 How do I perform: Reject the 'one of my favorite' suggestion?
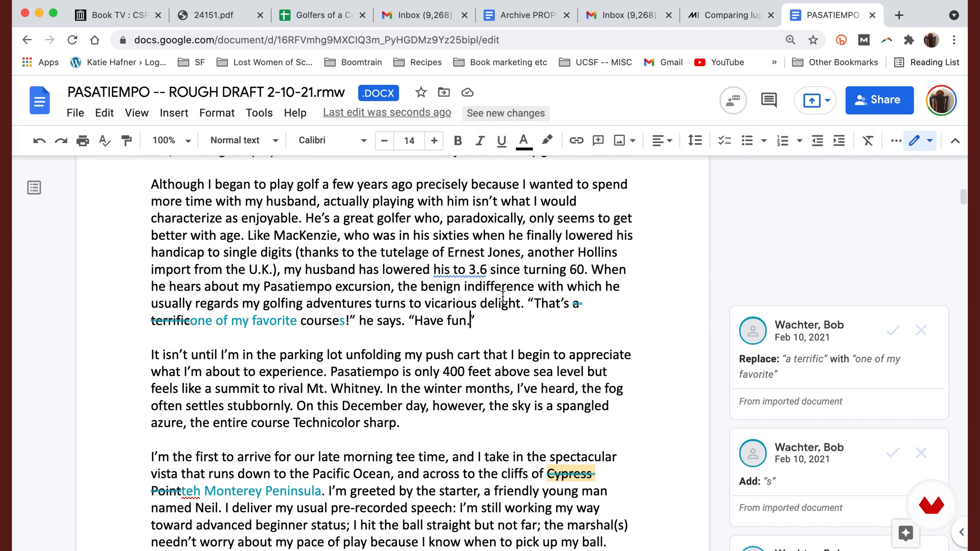click(x=921, y=330)
